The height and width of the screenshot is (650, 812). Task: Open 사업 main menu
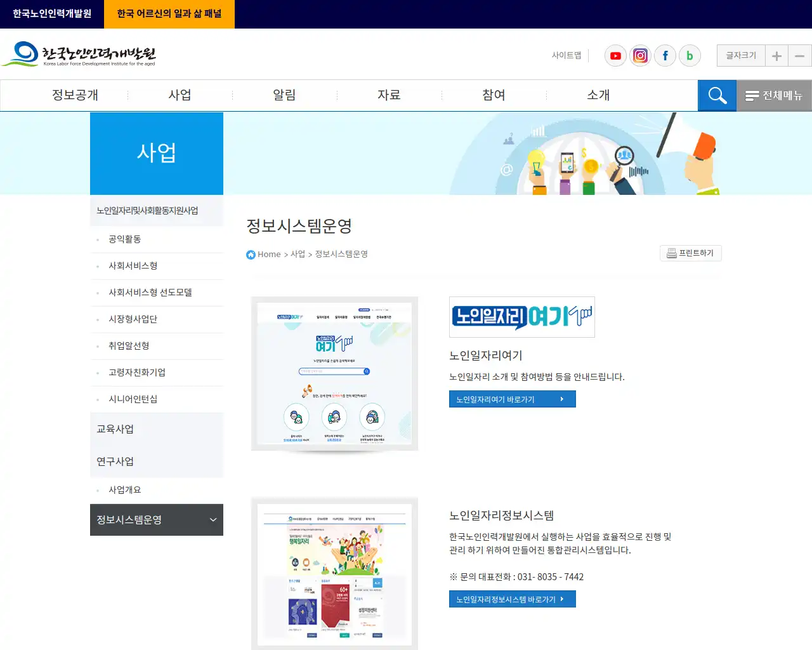[180, 95]
